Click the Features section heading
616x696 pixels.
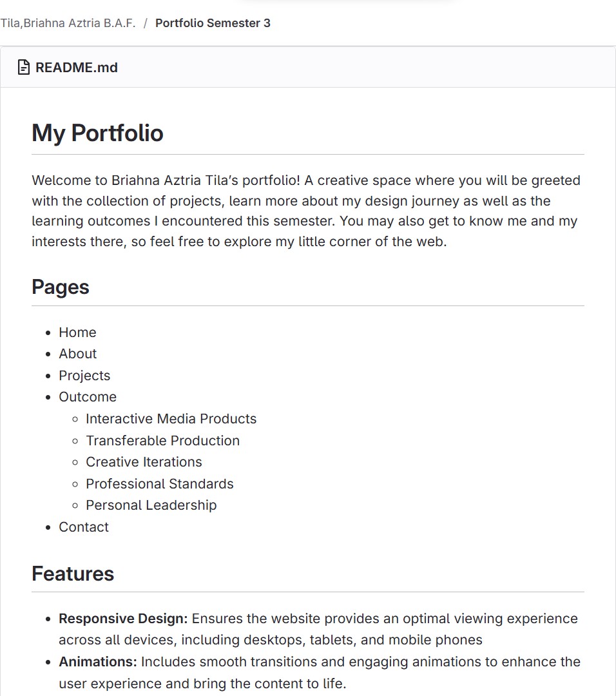point(73,574)
